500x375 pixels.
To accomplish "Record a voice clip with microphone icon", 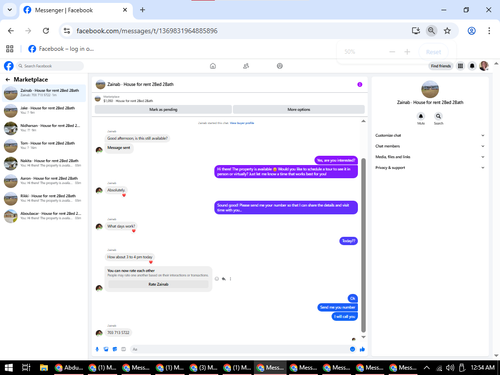I will click(x=97, y=349).
